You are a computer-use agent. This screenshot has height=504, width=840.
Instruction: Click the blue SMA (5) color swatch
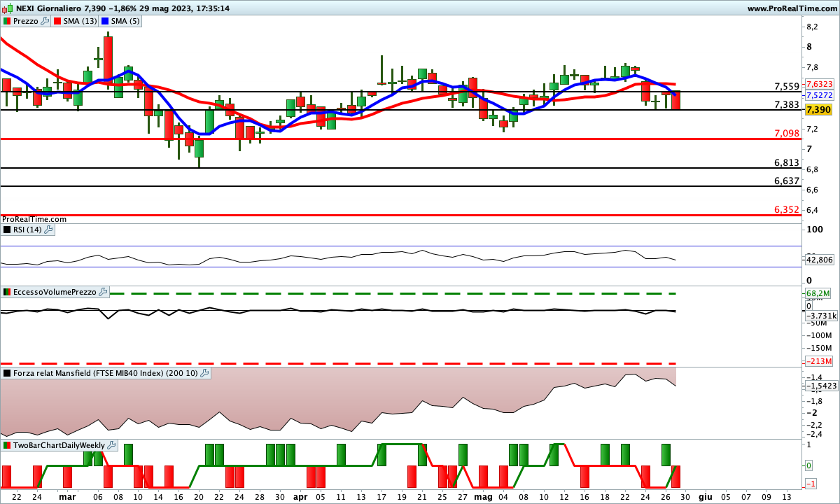click(x=106, y=21)
